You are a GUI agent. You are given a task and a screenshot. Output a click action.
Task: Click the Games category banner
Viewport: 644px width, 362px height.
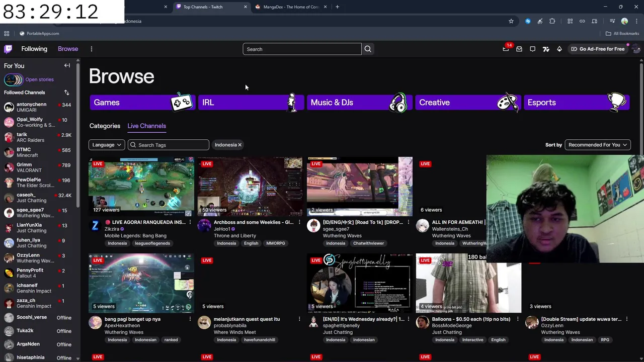tap(142, 103)
